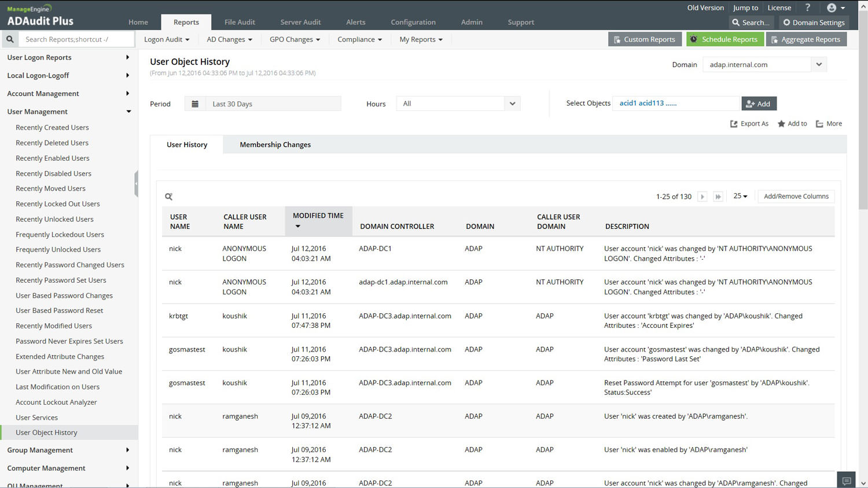Viewport: 868px width, 488px height.
Task: Go to next page of results
Action: pyautogui.click(x=703, y=197)
